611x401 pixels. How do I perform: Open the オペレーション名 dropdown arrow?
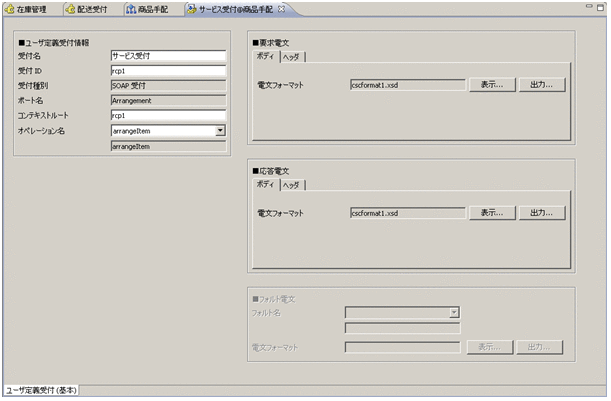[x=220, y=131]
